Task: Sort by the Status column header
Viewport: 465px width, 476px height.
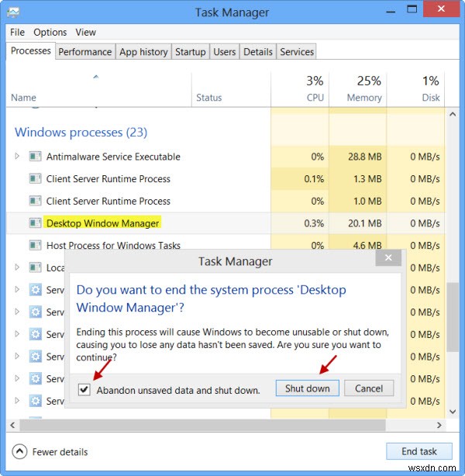Action: pos(231,89)
